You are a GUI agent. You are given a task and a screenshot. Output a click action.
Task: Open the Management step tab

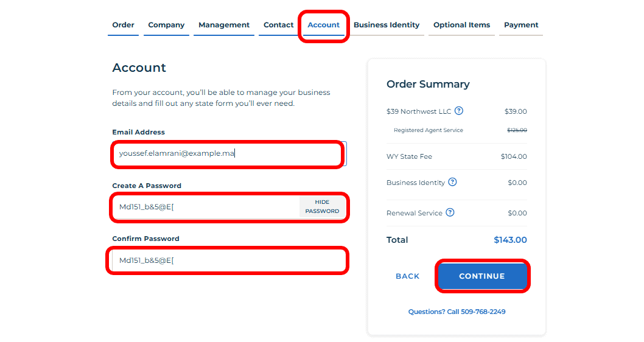tap(224, 25)
